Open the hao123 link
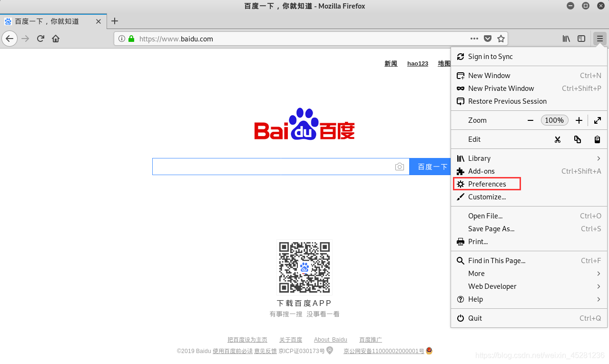 418,64
